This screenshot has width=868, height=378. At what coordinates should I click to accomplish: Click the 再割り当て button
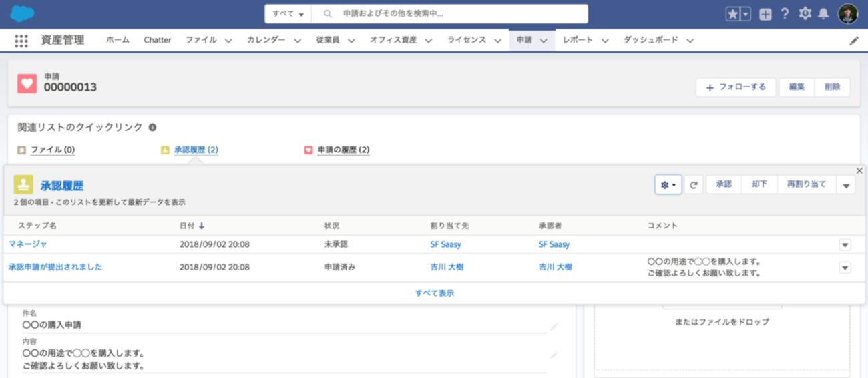click(807, 184)
